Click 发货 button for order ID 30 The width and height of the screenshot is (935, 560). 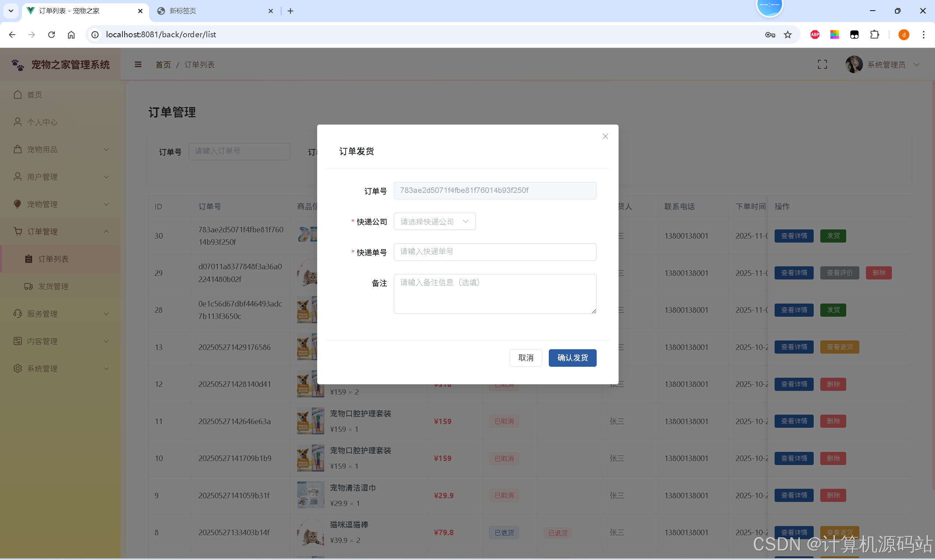coord(833,236)
